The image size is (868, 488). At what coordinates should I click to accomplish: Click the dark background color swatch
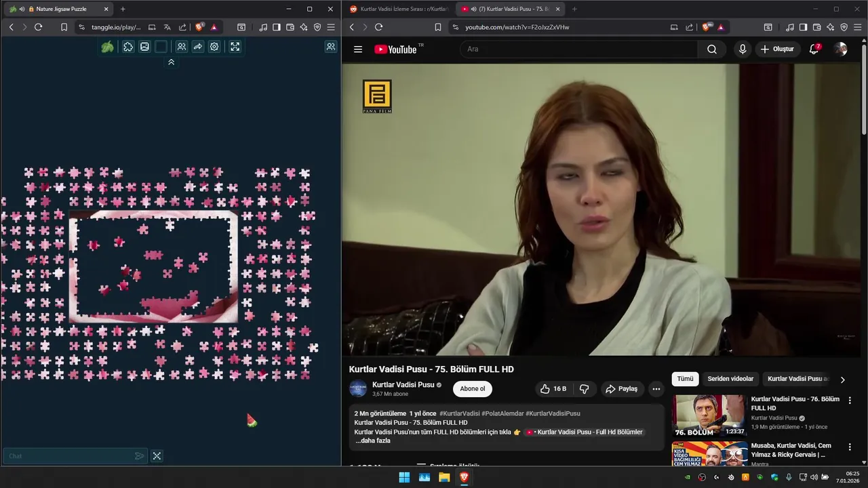click(161, 47)
